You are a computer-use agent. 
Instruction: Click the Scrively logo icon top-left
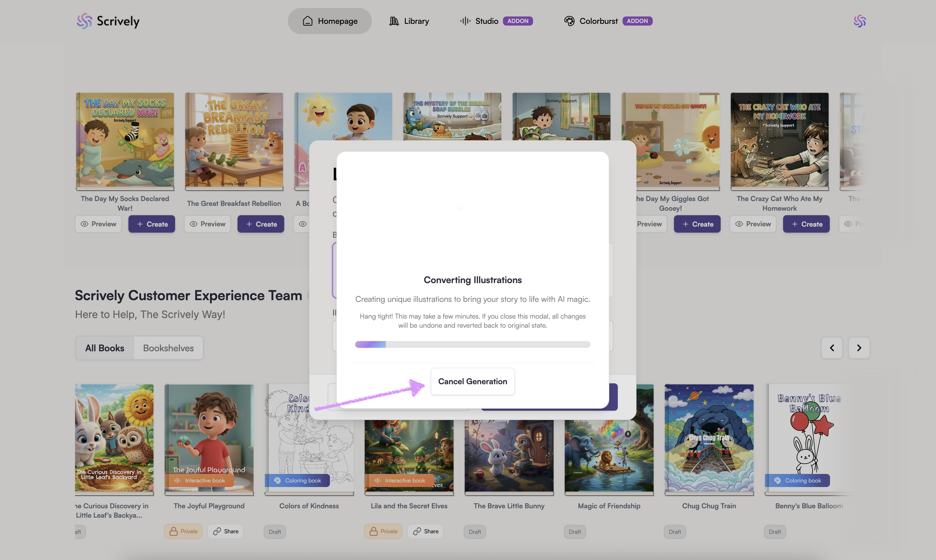click(84, 21)
